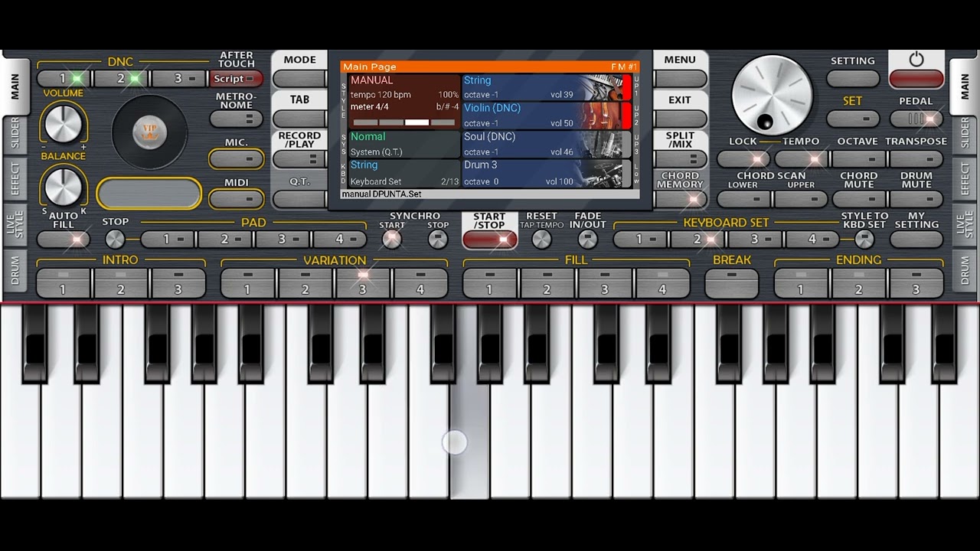
Task: Open the left EFFECT tab
Action: (15, 179)
